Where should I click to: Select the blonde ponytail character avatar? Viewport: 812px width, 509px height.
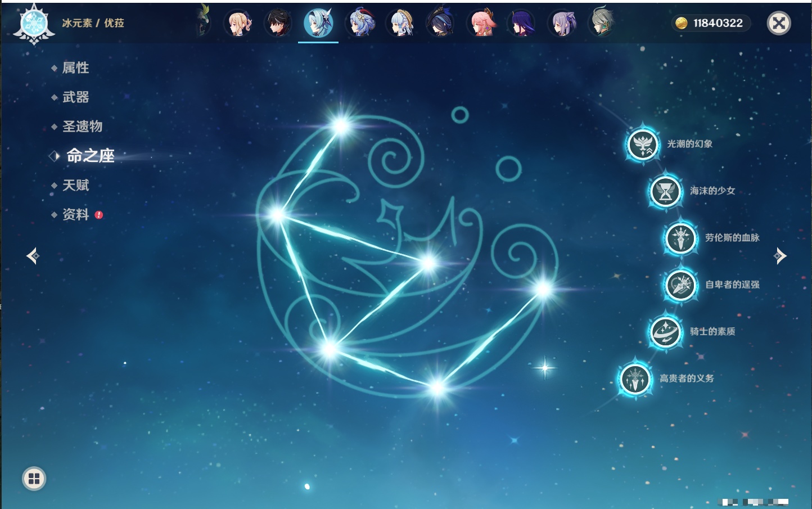click(x=238, y=23)
